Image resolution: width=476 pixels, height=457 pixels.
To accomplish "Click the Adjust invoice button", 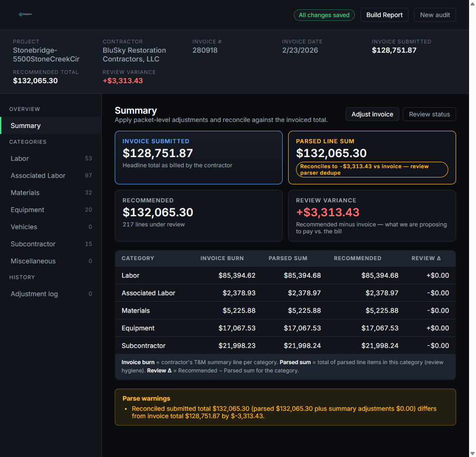I will [372, 114].
